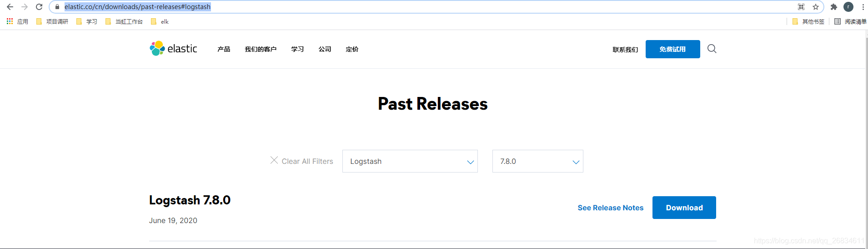Open site search with the magnifier icon

click(712, 49)
